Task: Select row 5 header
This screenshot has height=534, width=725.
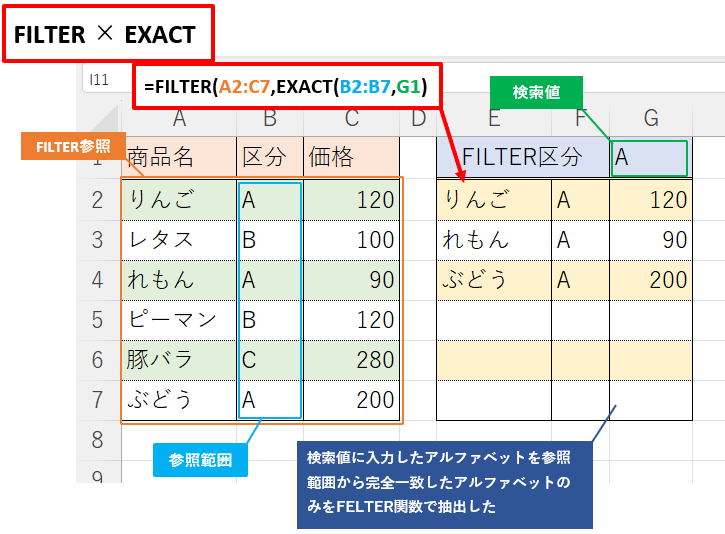Action: click(x=98, y=320)
